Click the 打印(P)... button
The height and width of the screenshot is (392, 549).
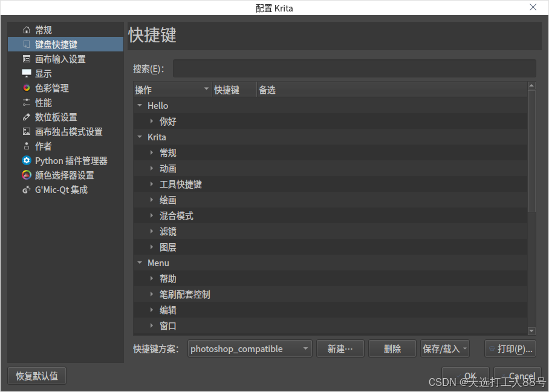pos(510,348)
